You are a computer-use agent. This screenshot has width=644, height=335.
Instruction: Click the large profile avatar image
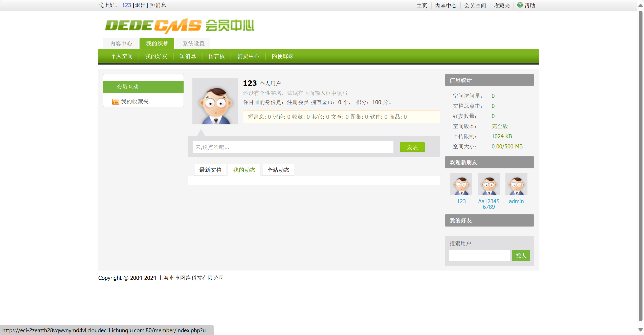(x=215, y=101)
